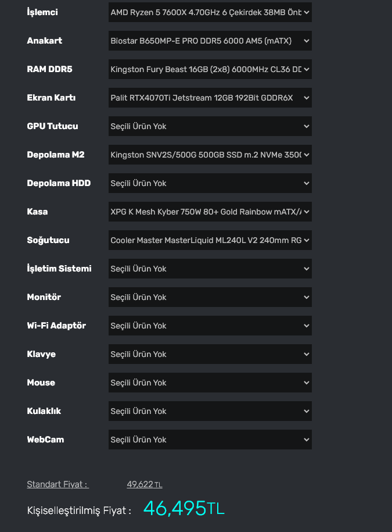This screenshot has height=532, width=392.
Task: Open the Kasa case dropdown
Action: pyautogui.click(x=210, y=212)
